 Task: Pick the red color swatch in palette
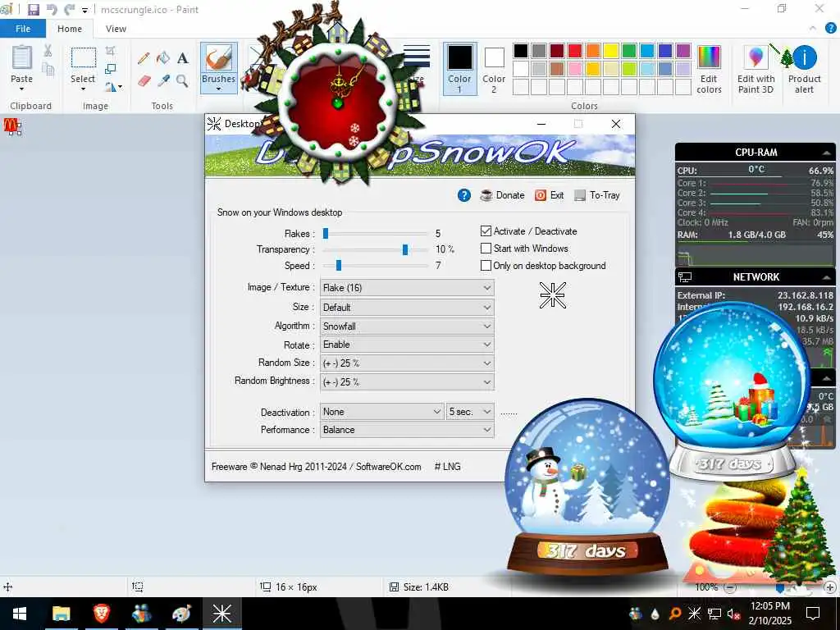click(575, 51)
